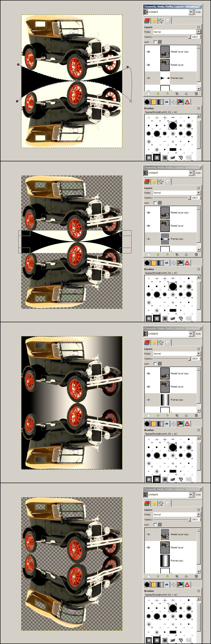The width and height of the screenshot is (211, 644).
Task: Toggle Frames copy eye in the third dock
Action: 148,400
